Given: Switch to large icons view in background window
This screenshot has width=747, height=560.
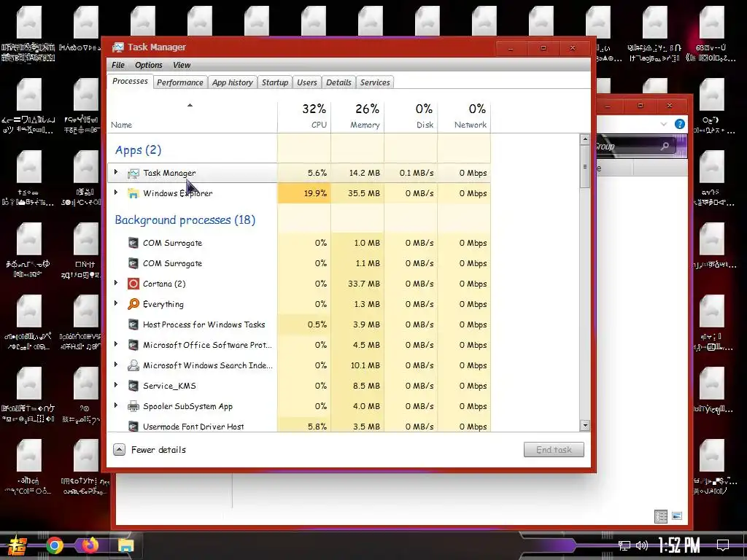Looking at the screenshot, I should coord(677,516).
